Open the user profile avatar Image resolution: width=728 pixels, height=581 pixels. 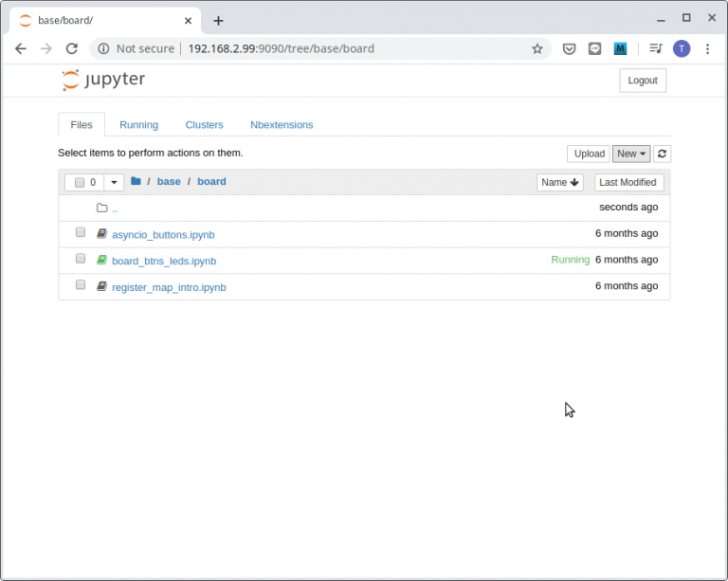pyautogui.click(x=682, y=48)
